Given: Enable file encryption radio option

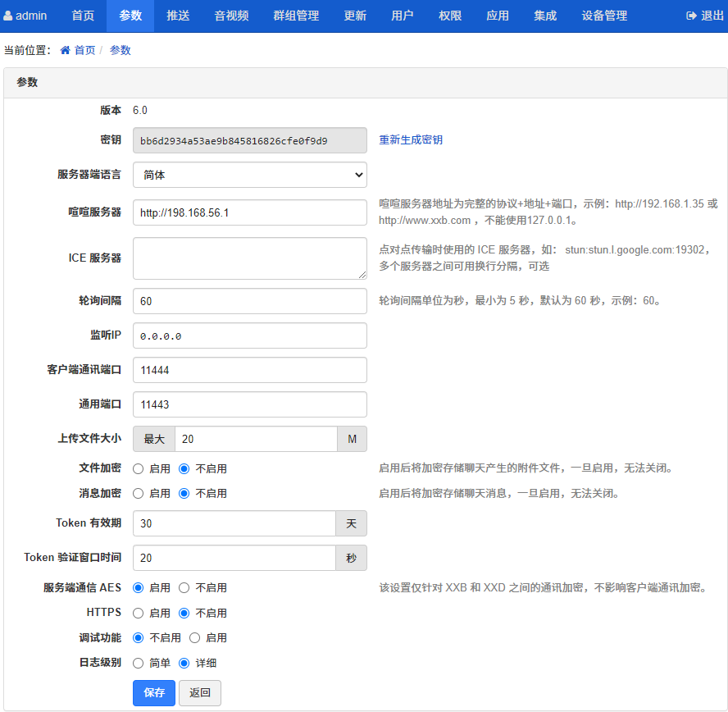Looking at the screenshot, I should pos(139,469).
